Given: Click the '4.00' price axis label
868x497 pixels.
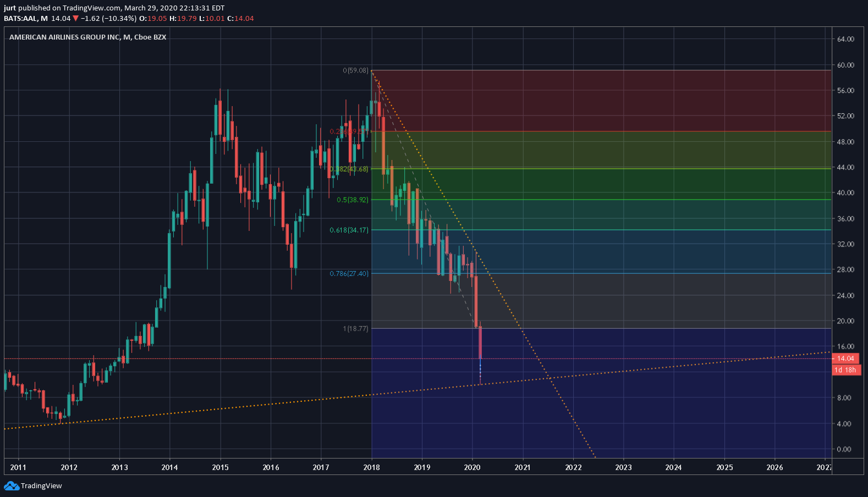Looking at the screenshot, I should (x=844, y=423).
